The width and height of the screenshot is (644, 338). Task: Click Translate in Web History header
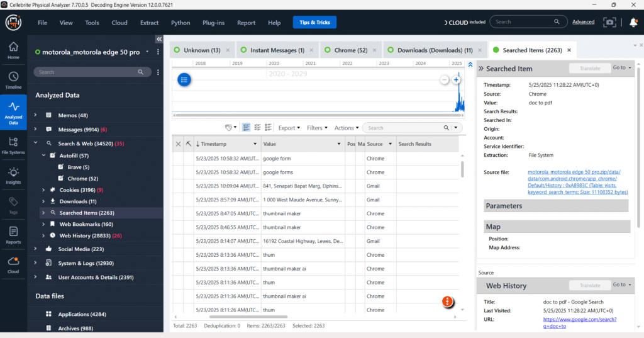click(x=590, y=285)
